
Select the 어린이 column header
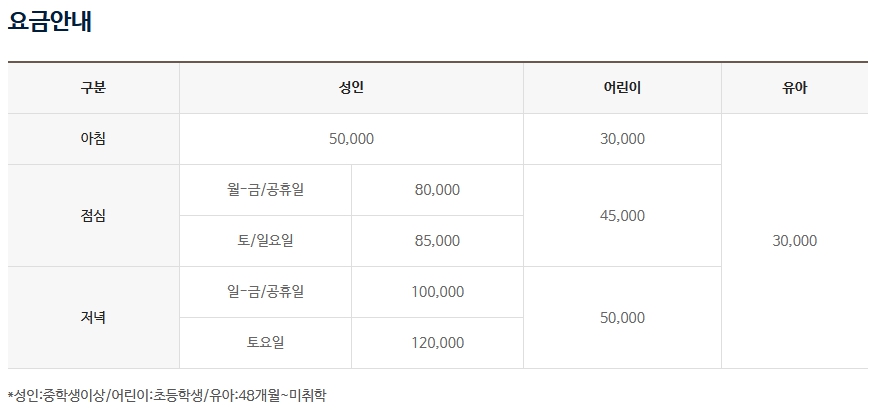point(622,88)
